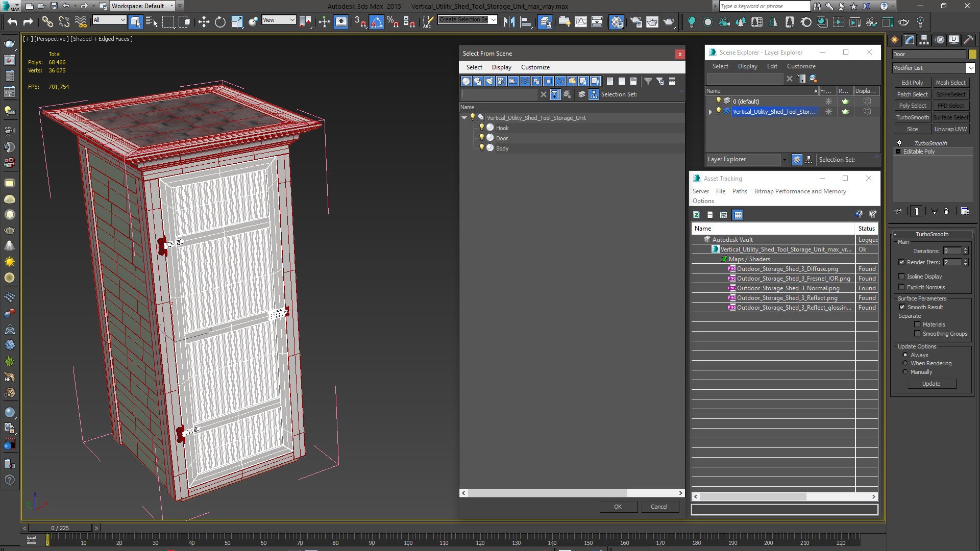
Task: Toggle TurboSmooth modifier lightbulb in stack
Action: click(899, 143)
